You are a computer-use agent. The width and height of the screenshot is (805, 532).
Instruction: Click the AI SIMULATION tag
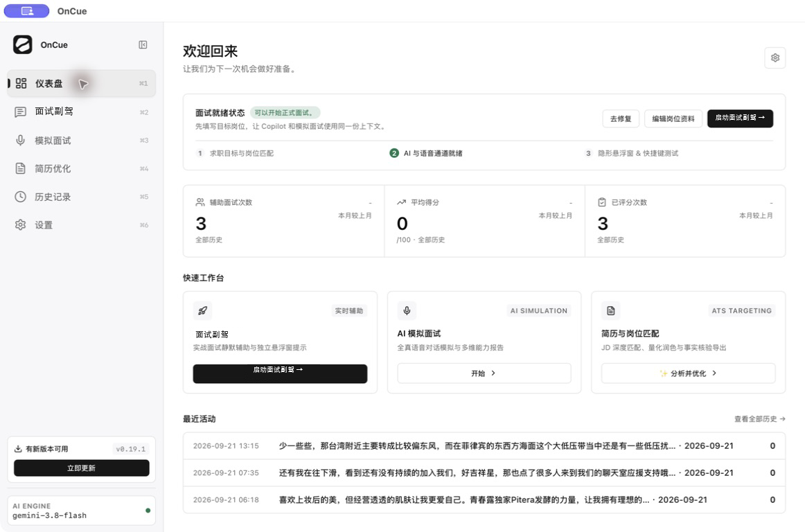click(538, 310)
